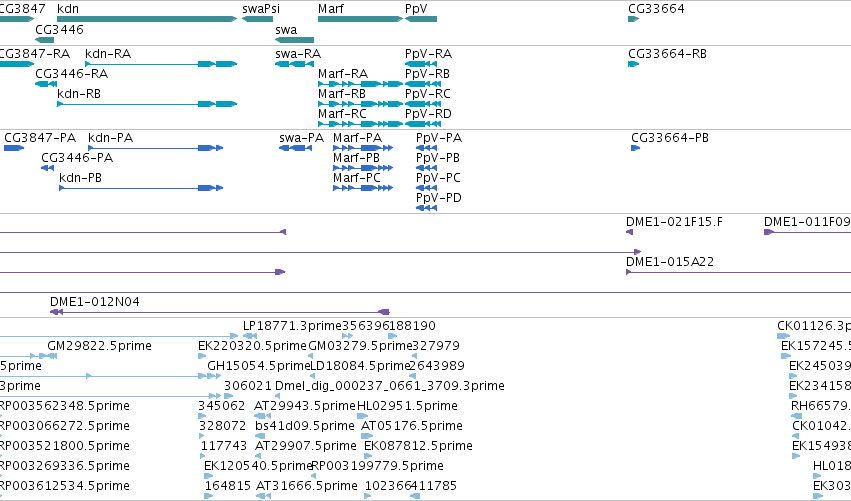Click the DME1-015A22 clone label
The width and height of the screenshot is (851, 501).
coord(670,262)
